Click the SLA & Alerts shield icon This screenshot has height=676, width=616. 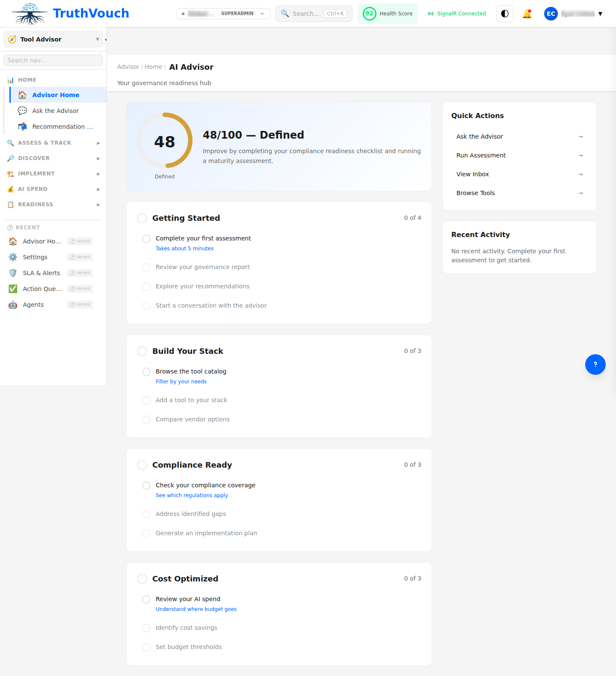pos(13,273)
